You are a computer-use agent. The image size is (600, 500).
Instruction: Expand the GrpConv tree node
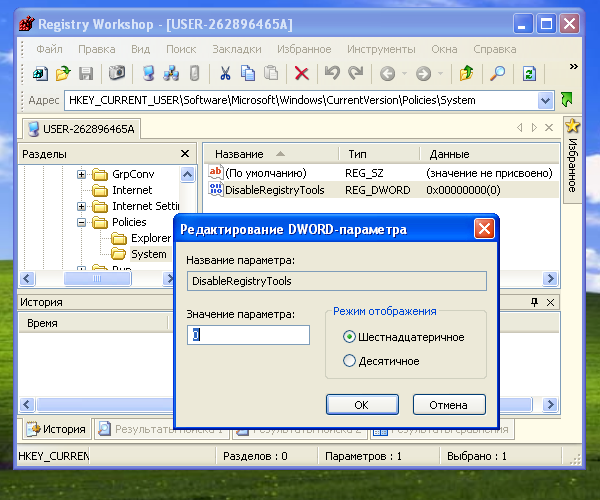tap(81, 174)
